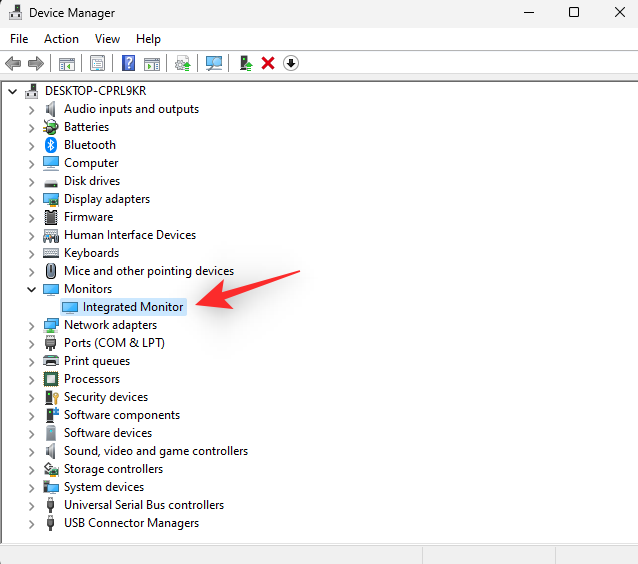The width and height of the screenshot is (638, 564).
Task: Click the blue Help question-mark icon
Action: pos(128,63)
